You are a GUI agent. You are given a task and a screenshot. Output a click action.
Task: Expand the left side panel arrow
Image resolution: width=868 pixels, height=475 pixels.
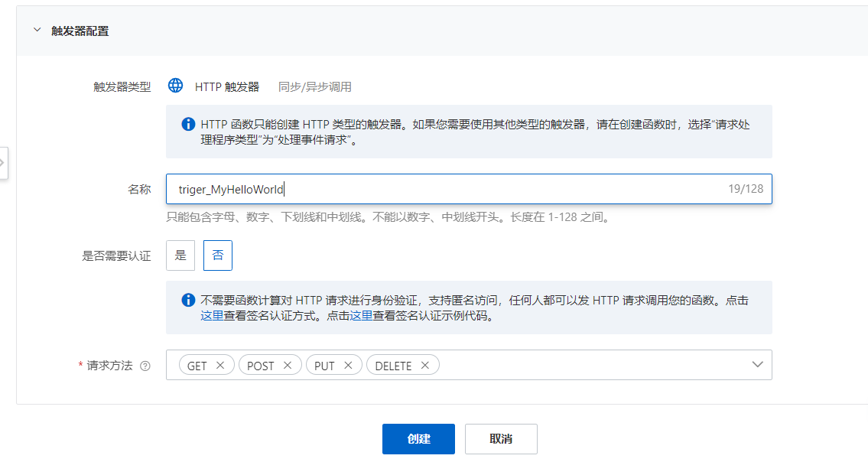point(4,163)
